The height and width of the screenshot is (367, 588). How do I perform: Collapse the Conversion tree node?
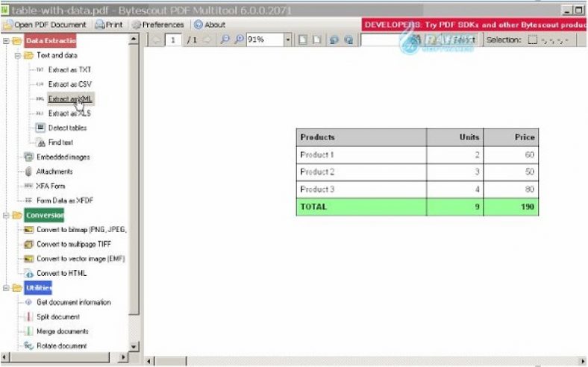pyautogui.click(x=6, y=215)
